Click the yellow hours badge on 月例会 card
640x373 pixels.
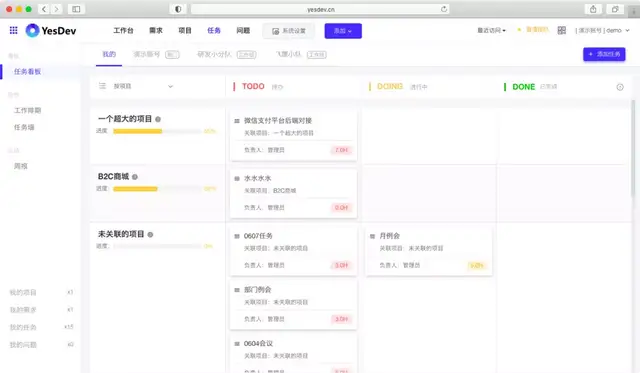(476, 266)
